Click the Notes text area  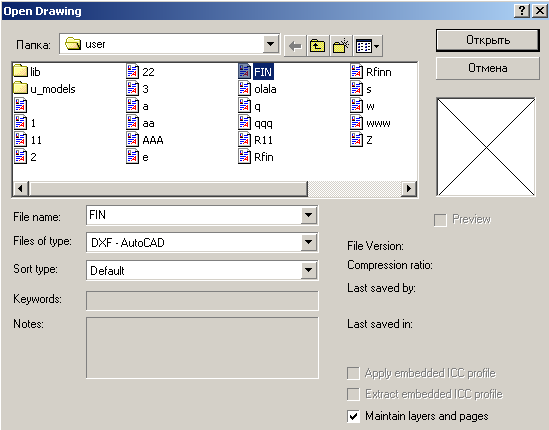click(x=202, y=348)
